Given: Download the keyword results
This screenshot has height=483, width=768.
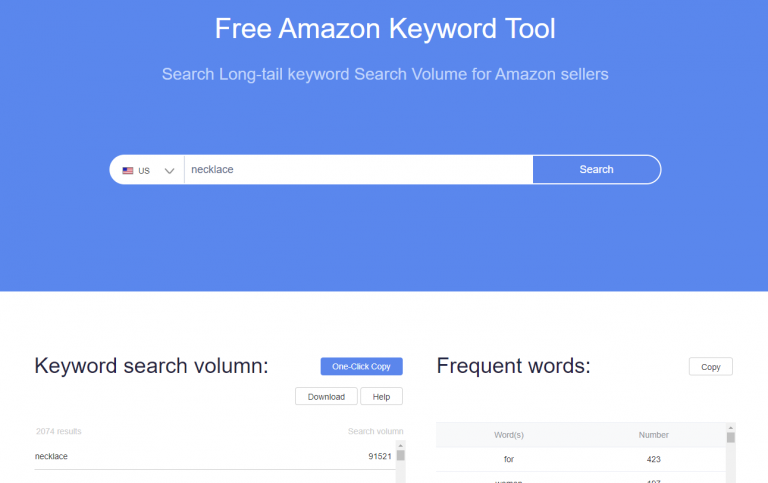Looking at the screenshot, I should coord(326,396).
